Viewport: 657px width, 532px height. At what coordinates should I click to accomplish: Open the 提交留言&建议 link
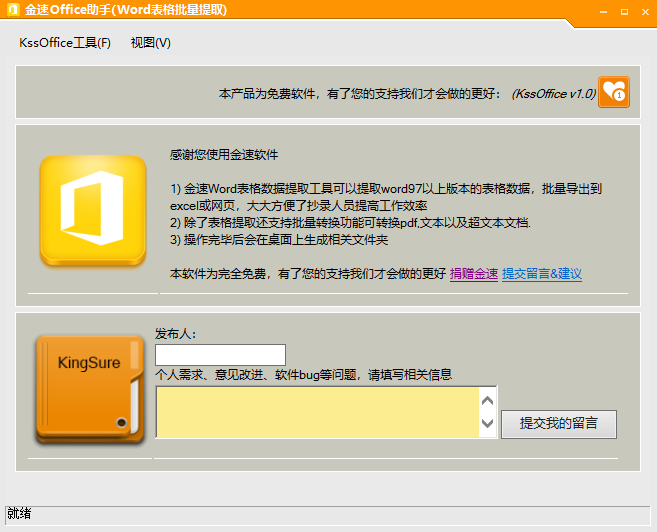pos(542,274)
